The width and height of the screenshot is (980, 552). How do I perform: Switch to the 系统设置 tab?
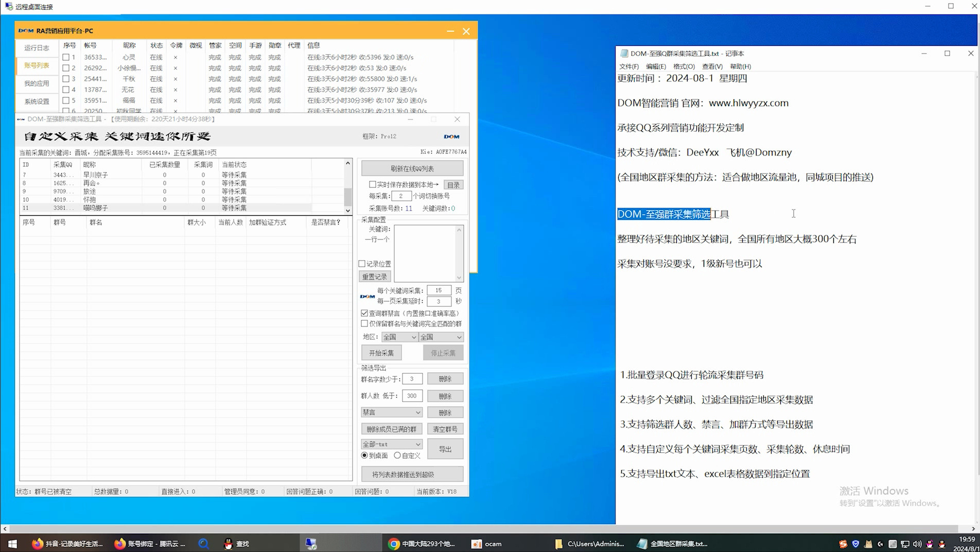pos(37,101)
